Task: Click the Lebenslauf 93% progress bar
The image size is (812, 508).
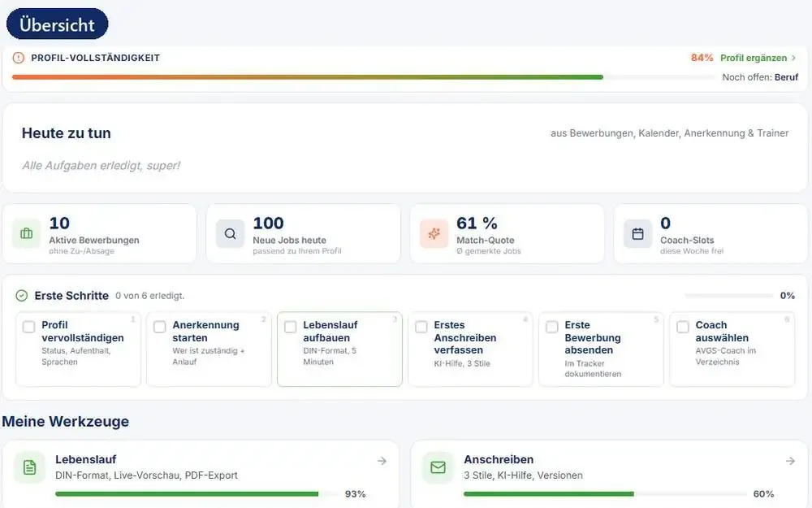Action: [197, 494]
